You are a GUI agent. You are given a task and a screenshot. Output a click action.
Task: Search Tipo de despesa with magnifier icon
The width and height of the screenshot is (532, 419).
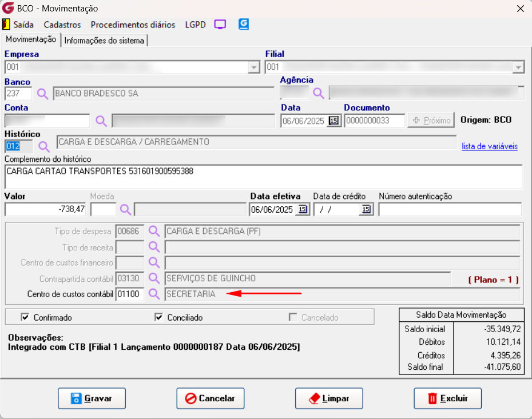[154, 231]
